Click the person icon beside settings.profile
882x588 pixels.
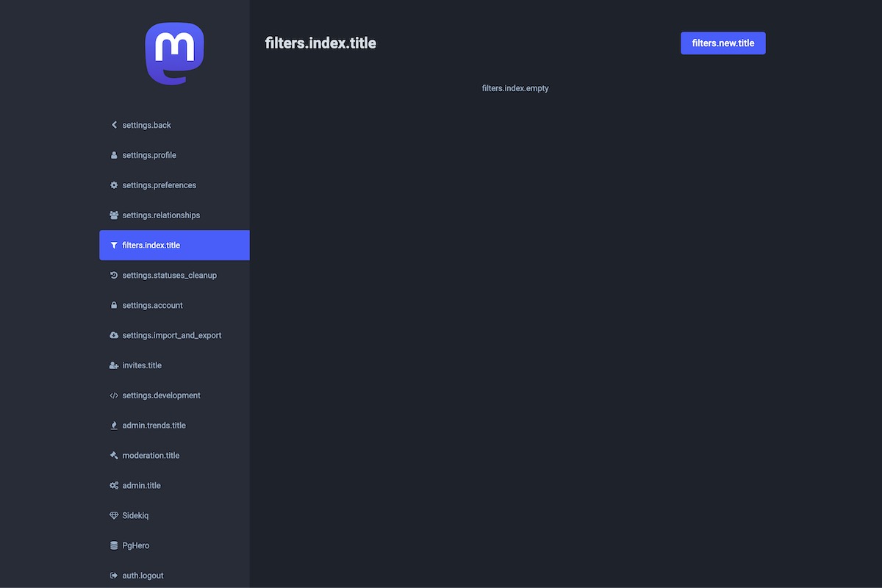tap(114, 155)
